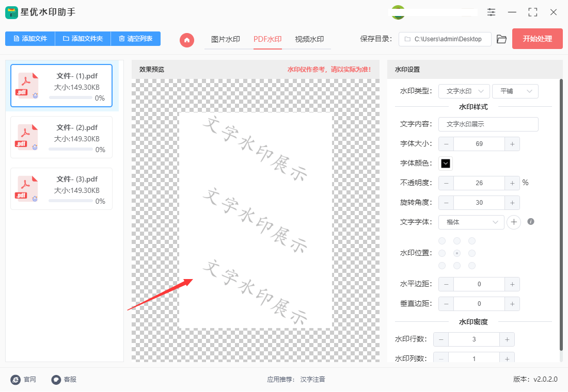
Task: Click the 客服 chat icon at bottom
Action: coord(55,379)
